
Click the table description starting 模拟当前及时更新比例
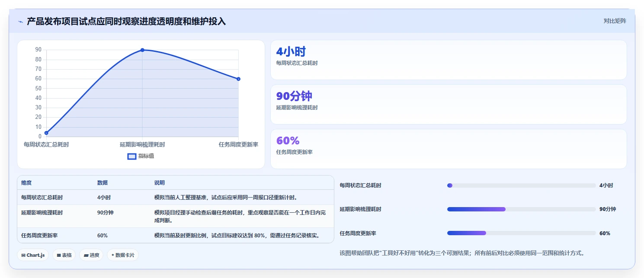[237, 236]
